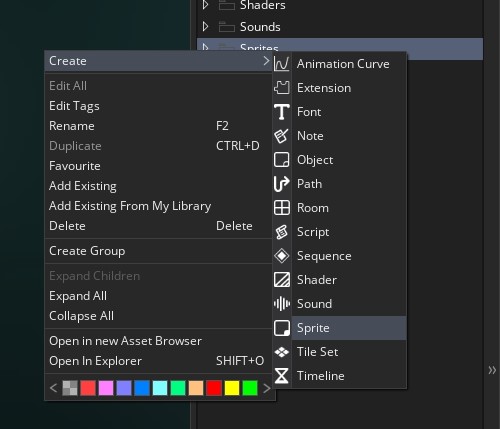The width and height of the screenshot is (500, 429).
Task: Choose Rename from the context menu
Action: 158,126
